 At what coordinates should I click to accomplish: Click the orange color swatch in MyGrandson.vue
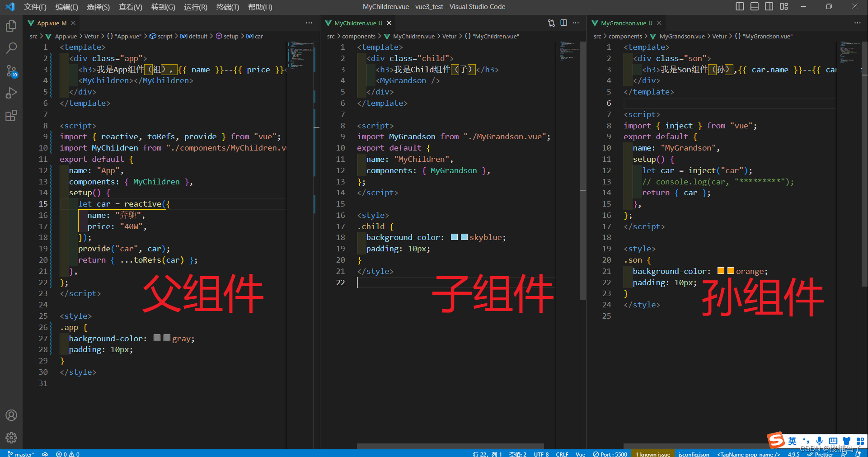click(731, 271)
